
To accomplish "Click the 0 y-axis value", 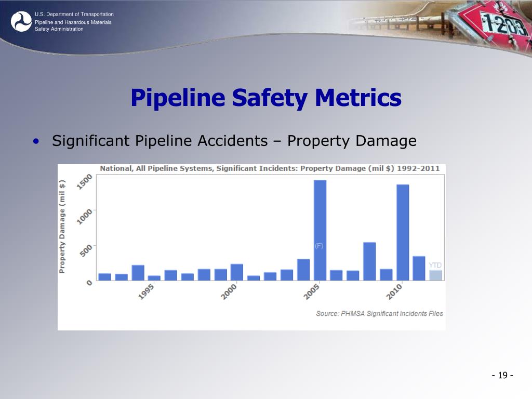I will [89, 282].
